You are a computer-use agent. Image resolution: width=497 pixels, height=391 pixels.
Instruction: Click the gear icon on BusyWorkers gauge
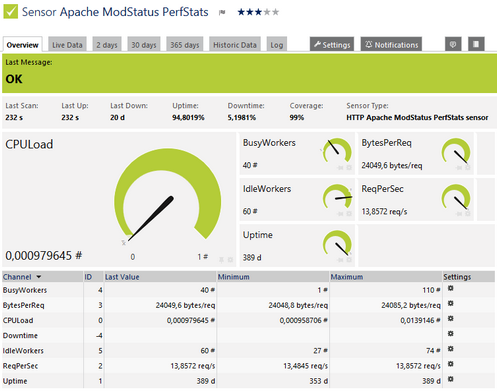(349, 168)
